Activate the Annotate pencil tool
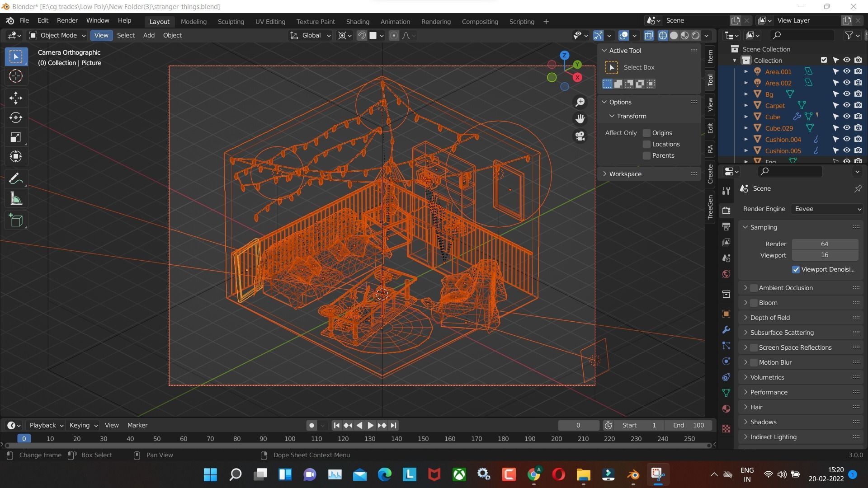Viewport: 868px width, 488px height. coord(16,179)
